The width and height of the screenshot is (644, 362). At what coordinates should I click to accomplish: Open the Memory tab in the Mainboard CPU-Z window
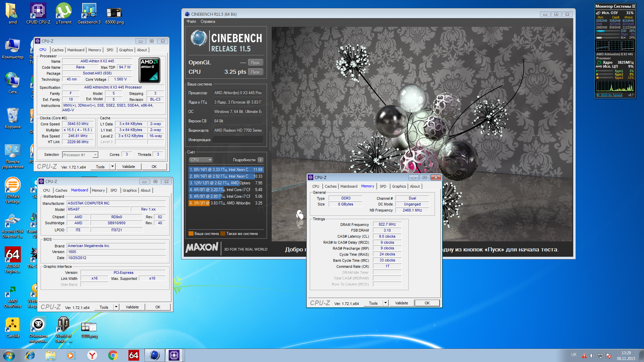click(98, 190)
